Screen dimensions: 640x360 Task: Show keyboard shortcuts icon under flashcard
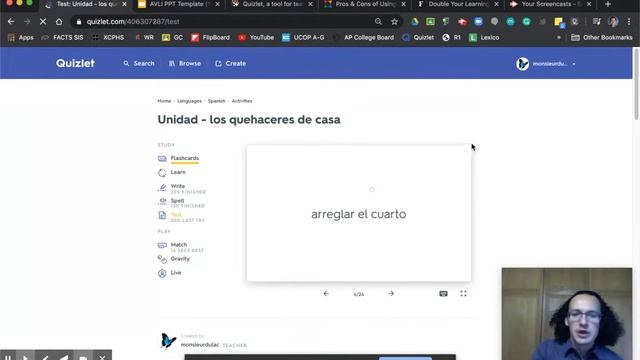pos(443,293)
